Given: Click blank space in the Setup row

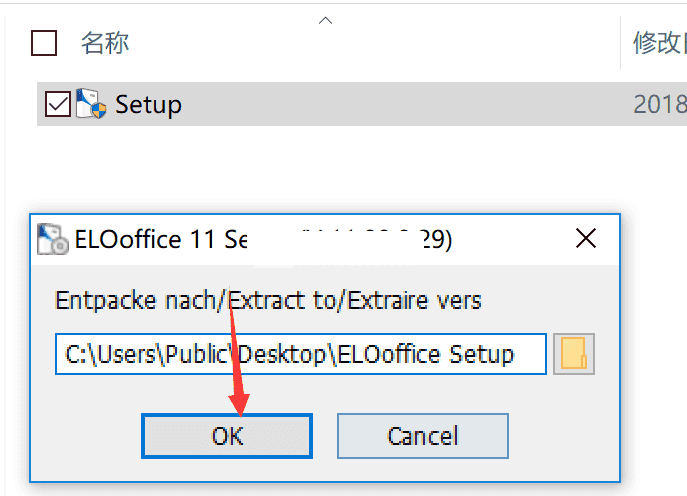Looking at the screenshot, I should tap(400, 104).
